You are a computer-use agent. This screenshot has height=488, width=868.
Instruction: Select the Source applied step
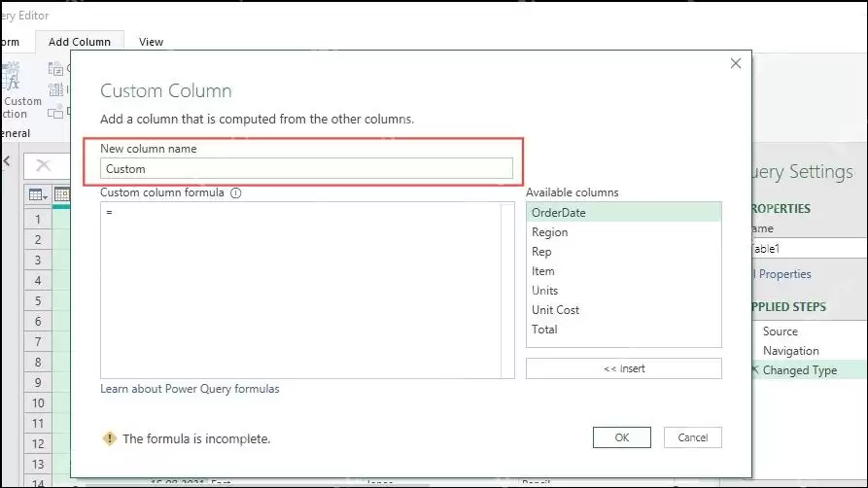pos(780,331)
